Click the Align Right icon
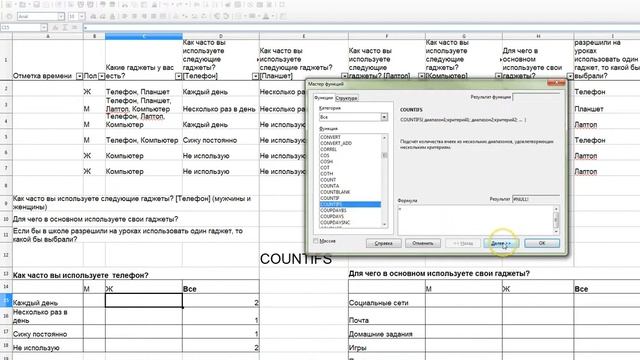Image resolution: width=640 pixels, height=360 pixels. (x=144, y=16)
